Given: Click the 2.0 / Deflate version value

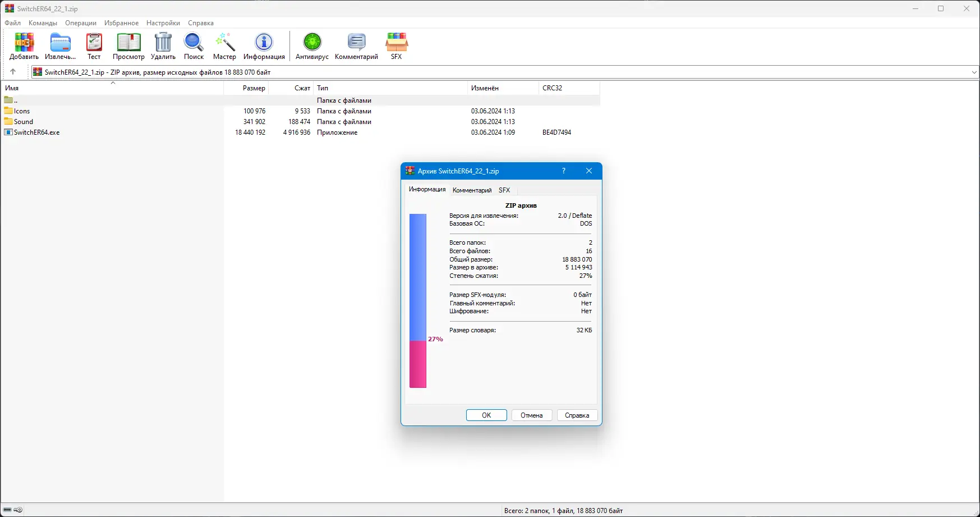Looking at the screenshot, I should (x=575, y=216).
